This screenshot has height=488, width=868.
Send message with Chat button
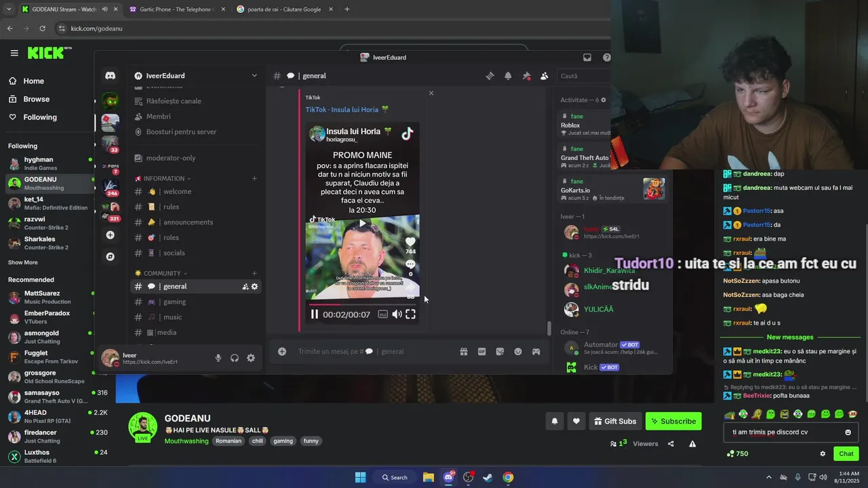click(x=846, y=453)
